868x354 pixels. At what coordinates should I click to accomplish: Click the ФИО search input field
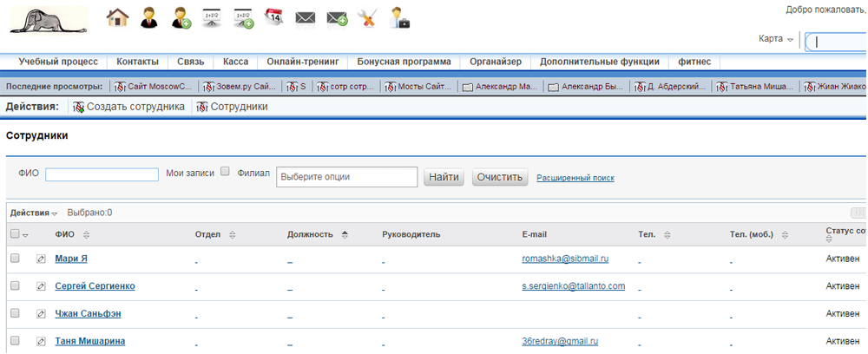tap(102, 174)
